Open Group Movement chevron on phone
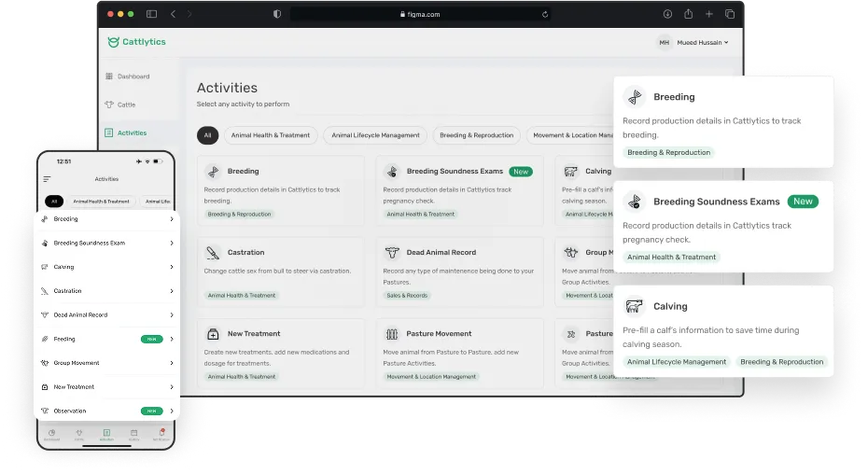 172,363
